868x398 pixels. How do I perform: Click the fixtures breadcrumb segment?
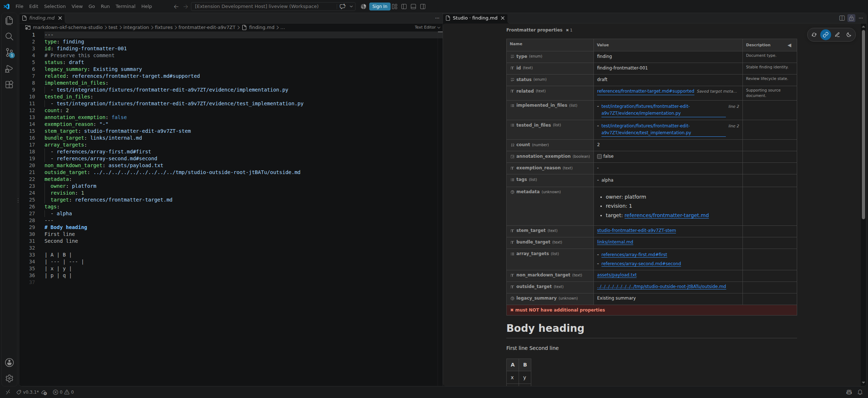pos(163,27)
